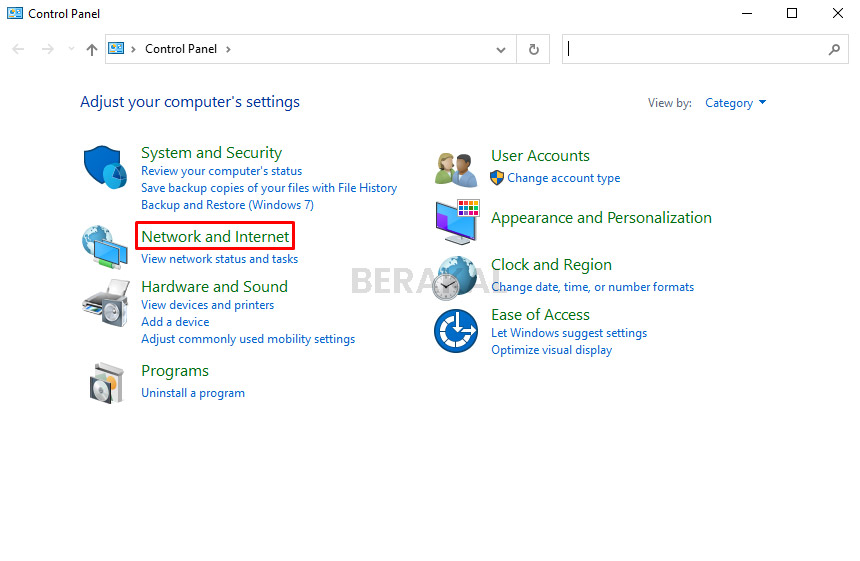Click the Control Panel address bar icon
860x561 pixels.
pyautogui.click(x=116, y=48)
